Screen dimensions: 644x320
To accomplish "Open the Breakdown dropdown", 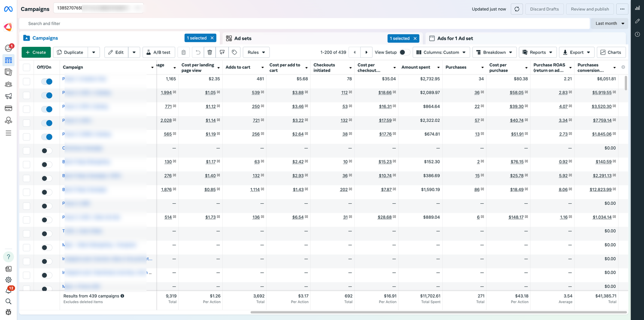I will point(495,52).
